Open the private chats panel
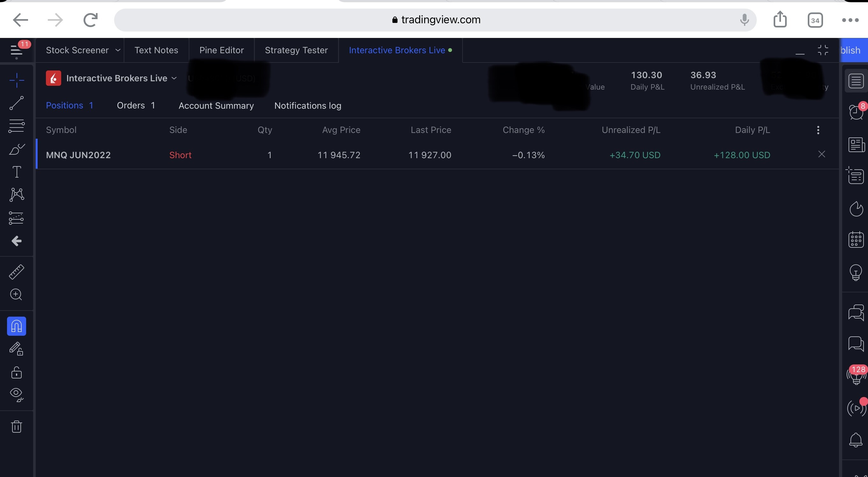 (856, 343)
